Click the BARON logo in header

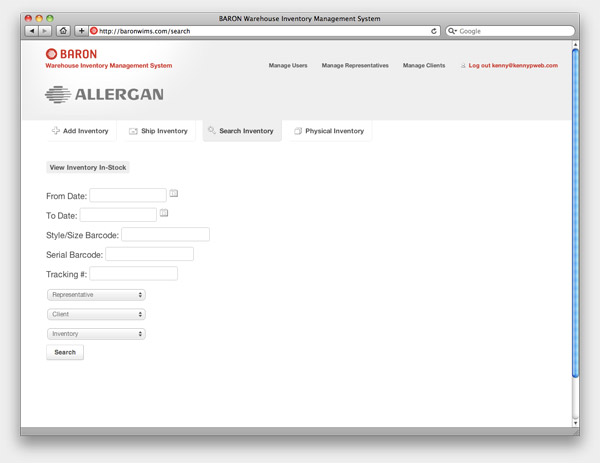pos(71,54)
